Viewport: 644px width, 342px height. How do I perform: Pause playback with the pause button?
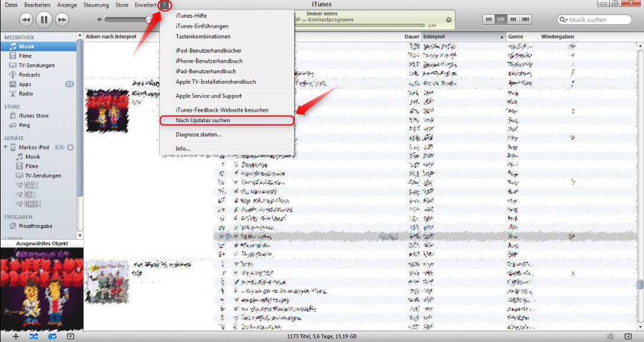(44, 19)
